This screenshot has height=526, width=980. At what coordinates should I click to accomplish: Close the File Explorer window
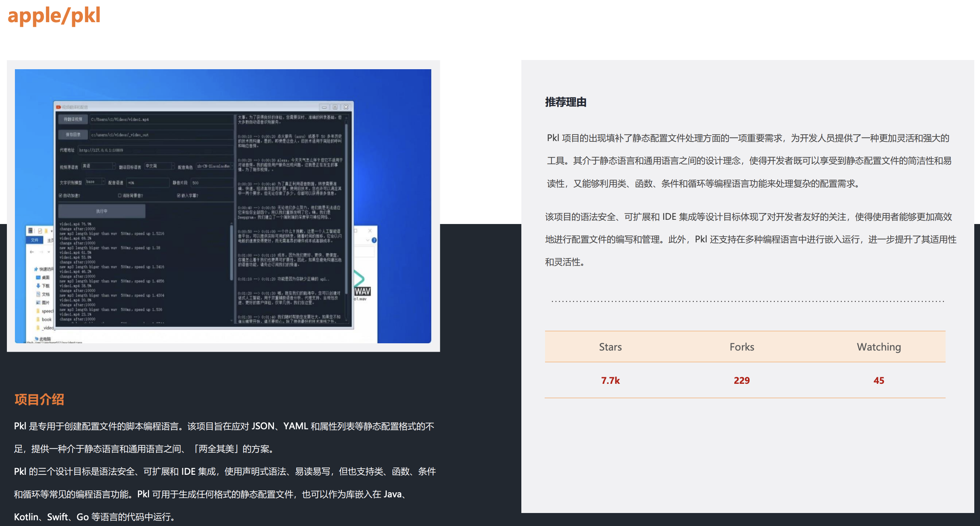370,231
